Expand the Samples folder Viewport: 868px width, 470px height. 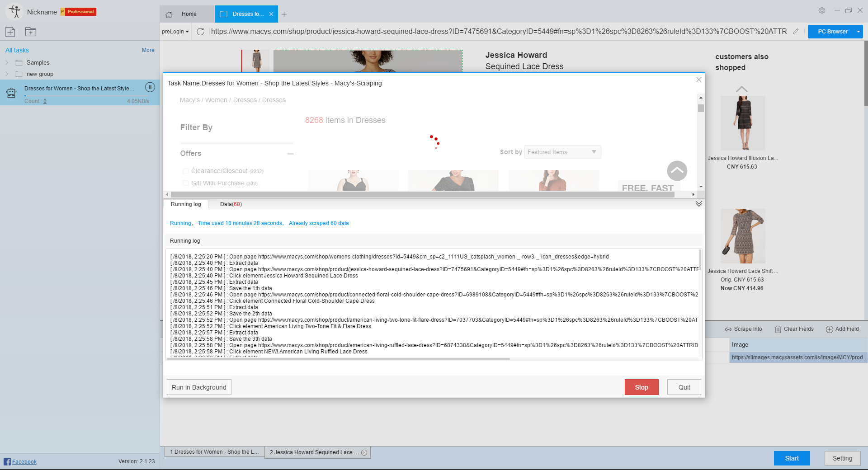point(7,63)
